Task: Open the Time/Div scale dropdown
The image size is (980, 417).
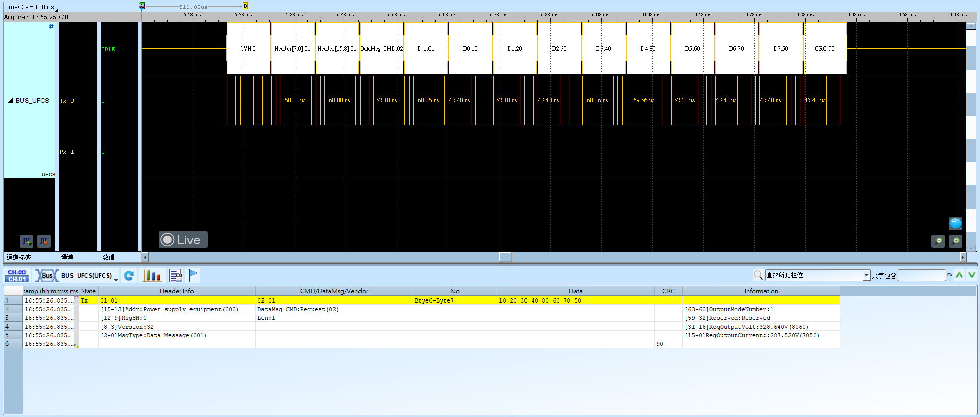Action: tap(57, 9)
